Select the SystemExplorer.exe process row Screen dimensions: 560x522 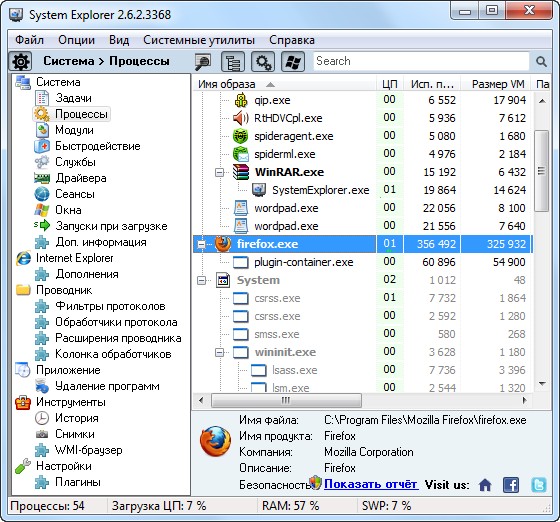tap(362, 190)
